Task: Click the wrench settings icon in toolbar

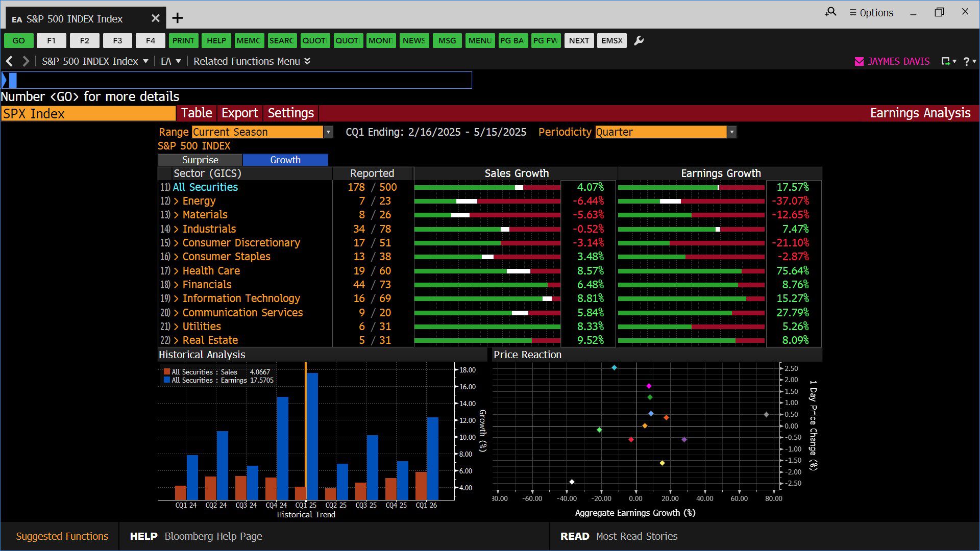Action: (639, 41)
